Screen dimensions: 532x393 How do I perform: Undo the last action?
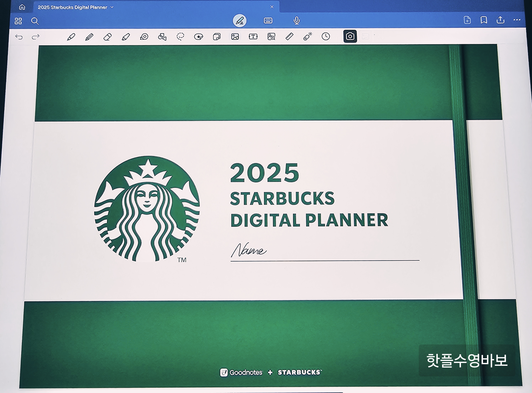19,37
